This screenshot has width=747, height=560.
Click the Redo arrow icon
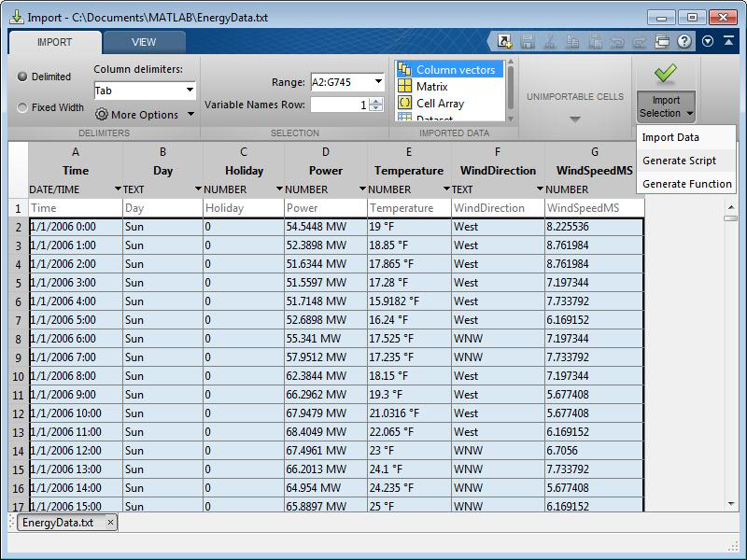click(640, 41)
